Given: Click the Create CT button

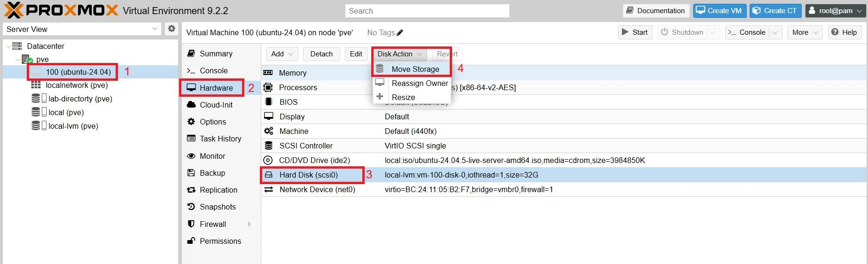Looking at the screenshot, I should coord(775,10).
